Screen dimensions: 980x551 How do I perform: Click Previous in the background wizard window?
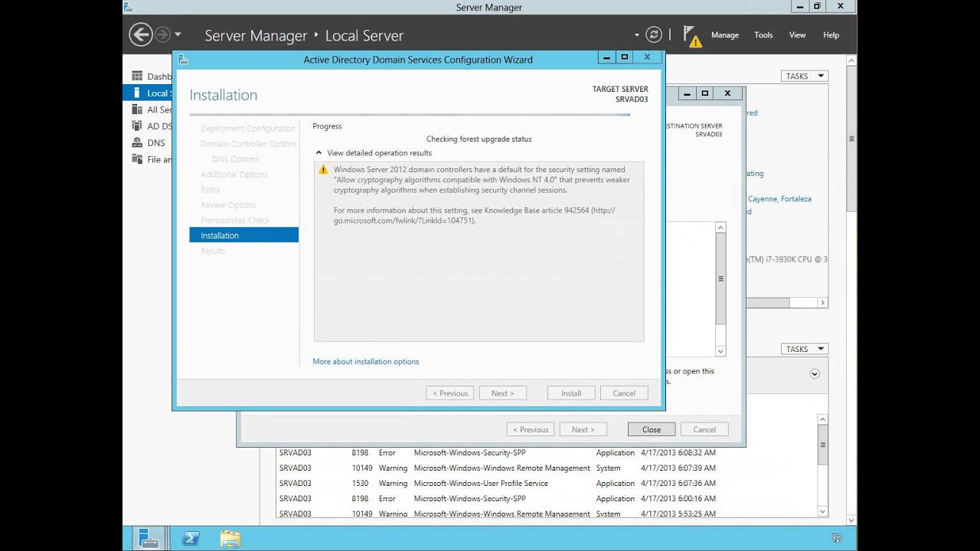pyautogui.click(x=531, y=430)
